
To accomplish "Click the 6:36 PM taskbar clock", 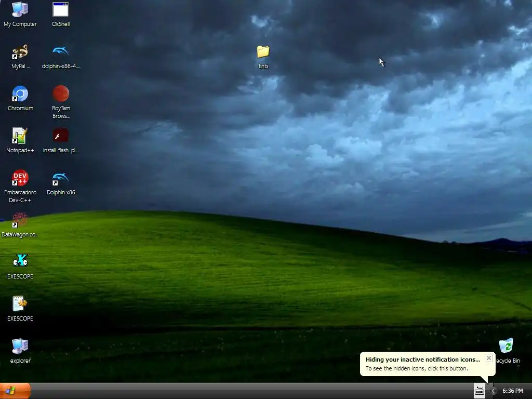I will pyautogui.click(x=512, y=391).
